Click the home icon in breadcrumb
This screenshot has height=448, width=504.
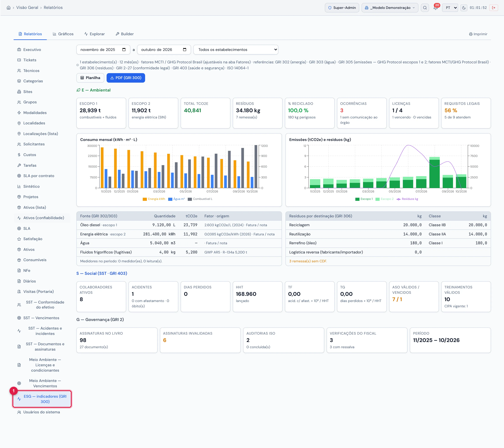click(9, 8)
